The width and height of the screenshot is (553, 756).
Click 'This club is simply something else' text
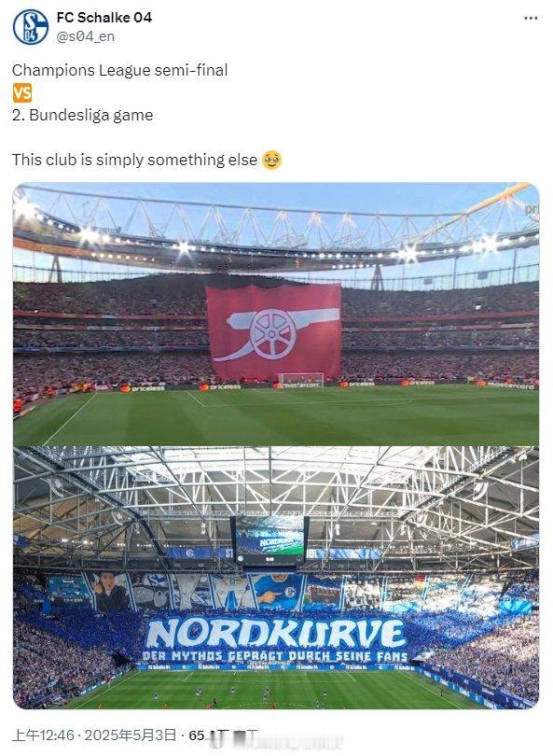[135, 161]
